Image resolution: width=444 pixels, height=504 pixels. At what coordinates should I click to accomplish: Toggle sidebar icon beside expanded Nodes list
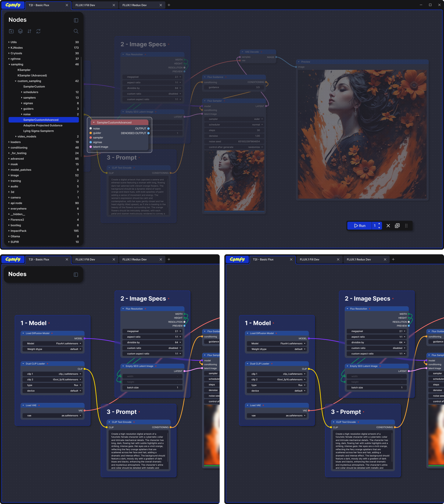(x=76, y=21)
